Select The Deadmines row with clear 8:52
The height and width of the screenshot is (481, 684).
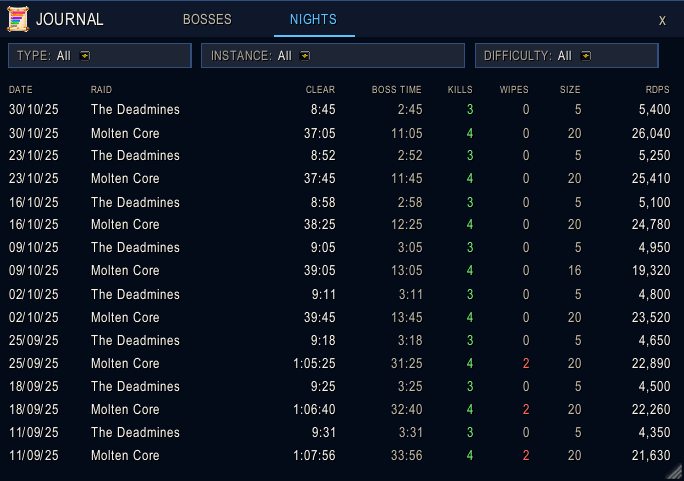point(339,155)
